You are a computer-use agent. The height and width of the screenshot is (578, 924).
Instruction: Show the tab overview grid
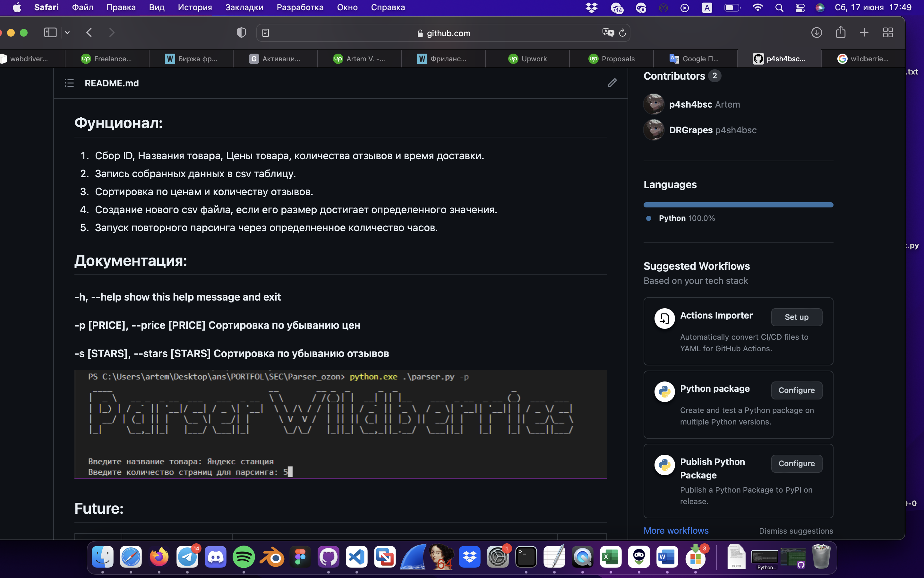pos(888,32)
